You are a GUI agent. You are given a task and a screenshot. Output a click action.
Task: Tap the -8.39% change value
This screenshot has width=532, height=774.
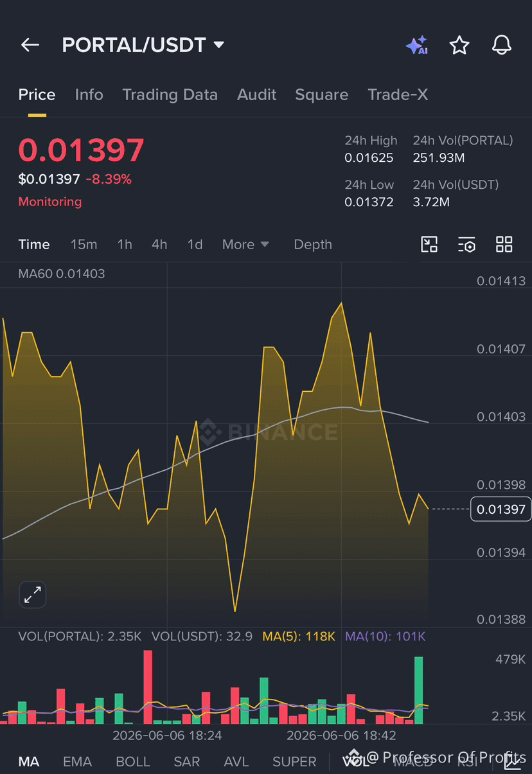coord(109,179)
